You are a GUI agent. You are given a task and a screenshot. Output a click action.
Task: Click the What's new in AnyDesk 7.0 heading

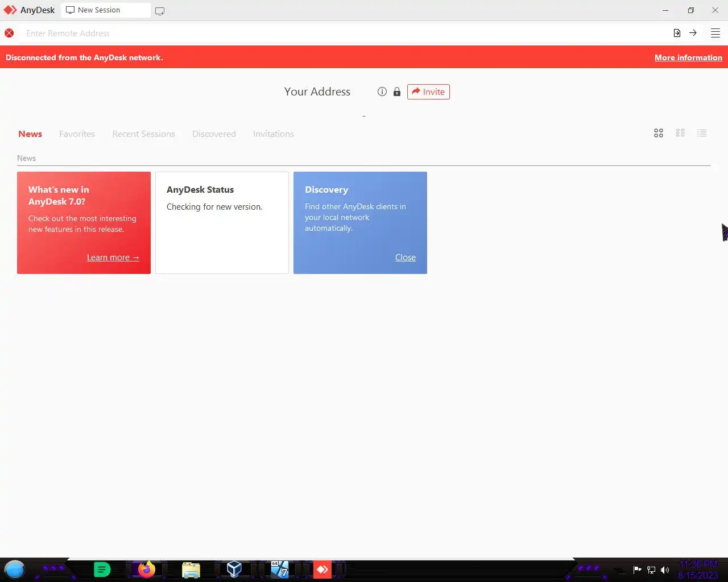pos(59,196)
